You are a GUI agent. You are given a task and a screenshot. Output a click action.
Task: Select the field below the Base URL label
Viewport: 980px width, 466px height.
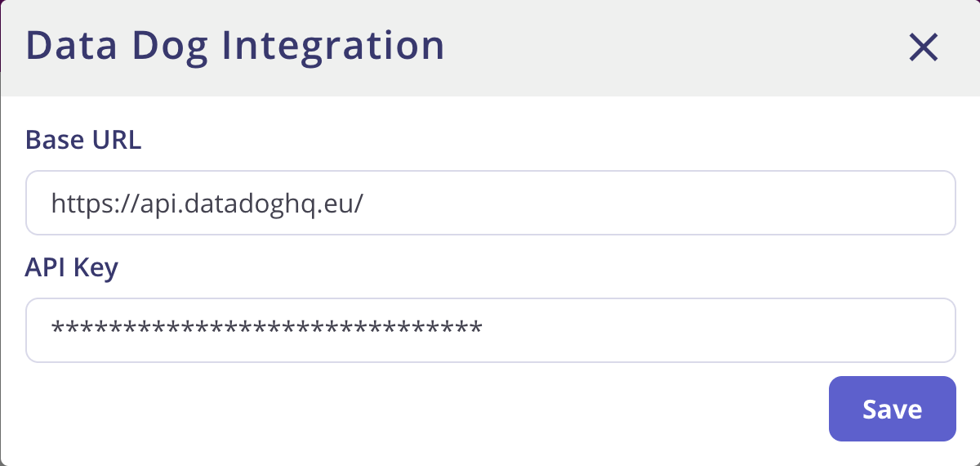490,203
